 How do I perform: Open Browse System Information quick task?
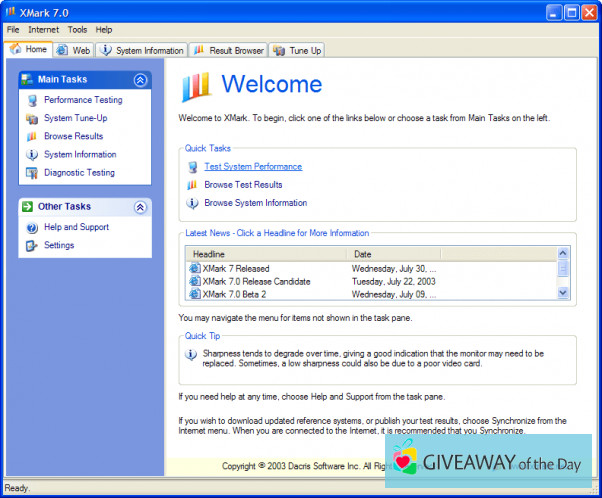(x=255, y=203)
